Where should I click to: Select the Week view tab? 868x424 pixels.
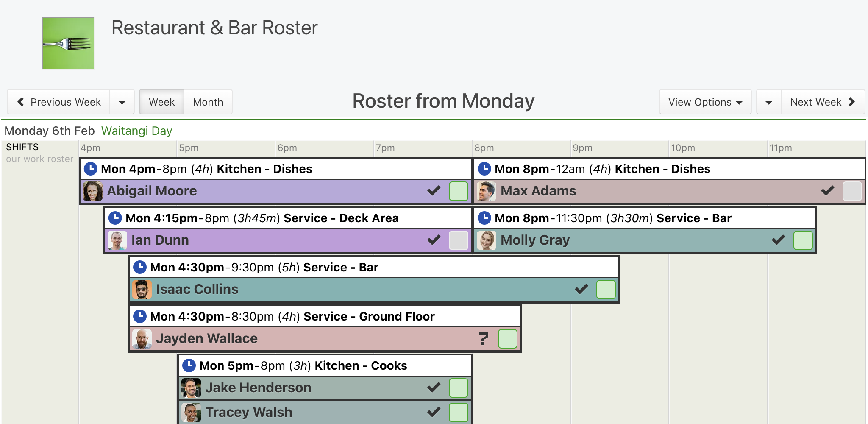point(161,102)
